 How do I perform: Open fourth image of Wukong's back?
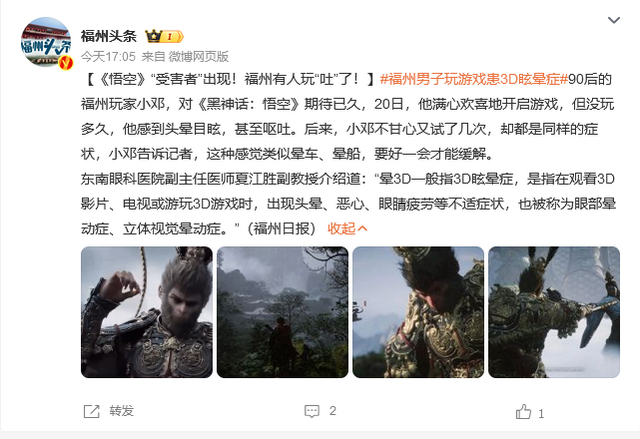pos(554,312)
